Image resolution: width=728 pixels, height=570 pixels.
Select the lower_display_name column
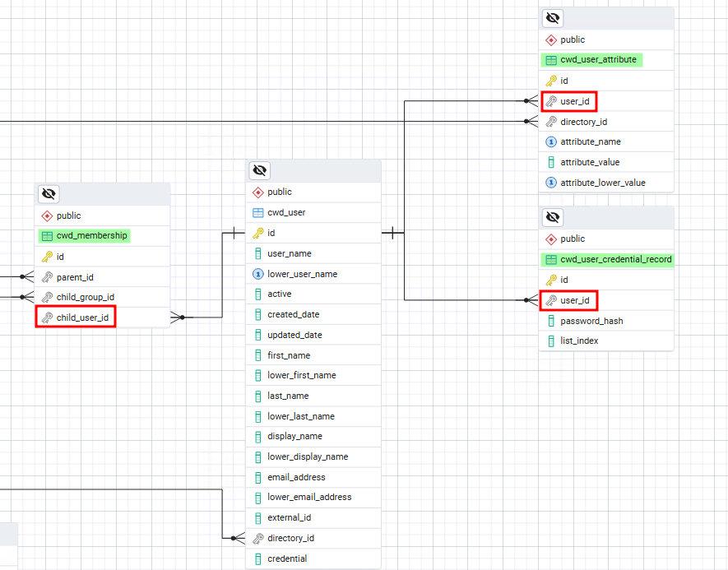tap(308, 456)
